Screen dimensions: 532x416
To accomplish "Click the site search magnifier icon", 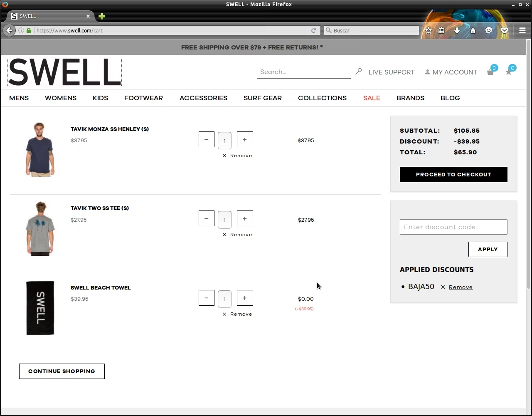I will pos(359,72).
